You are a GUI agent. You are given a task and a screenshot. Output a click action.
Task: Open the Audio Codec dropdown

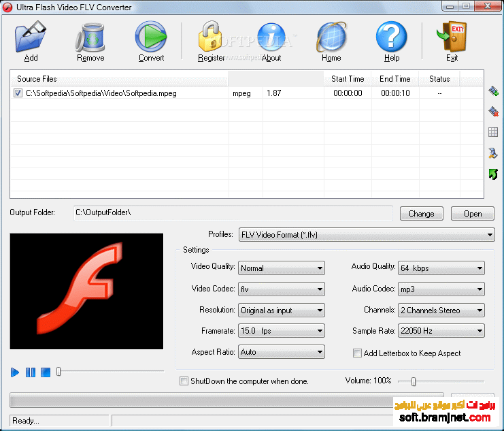441,289
